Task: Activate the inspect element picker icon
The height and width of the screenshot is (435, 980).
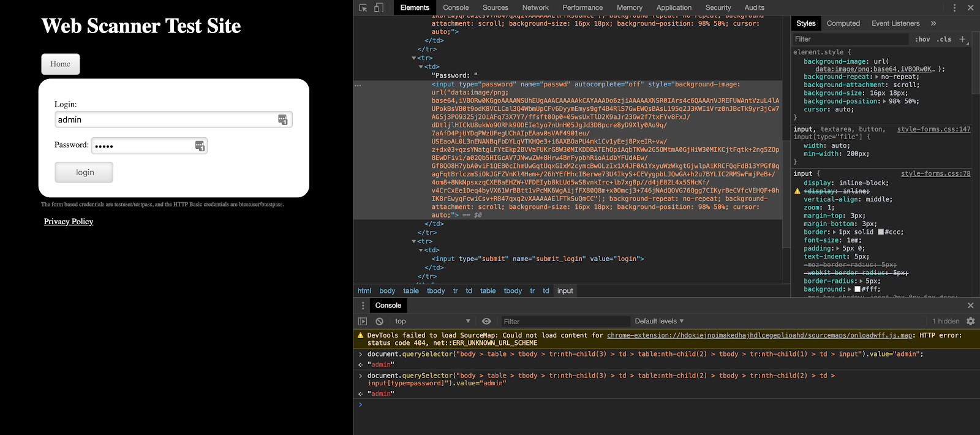Action: [x=363, y=8]
